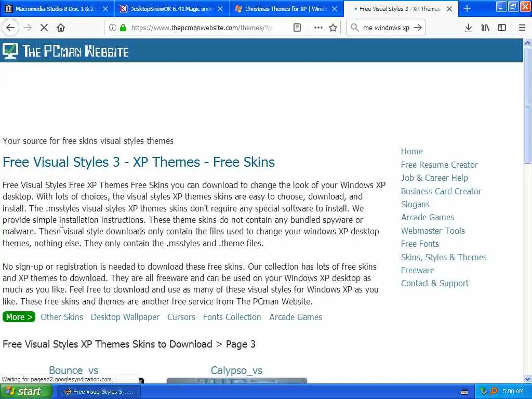Click the scrollbar up arrow
This screenshot has width=532, height=399.
(x=527, y=43)
